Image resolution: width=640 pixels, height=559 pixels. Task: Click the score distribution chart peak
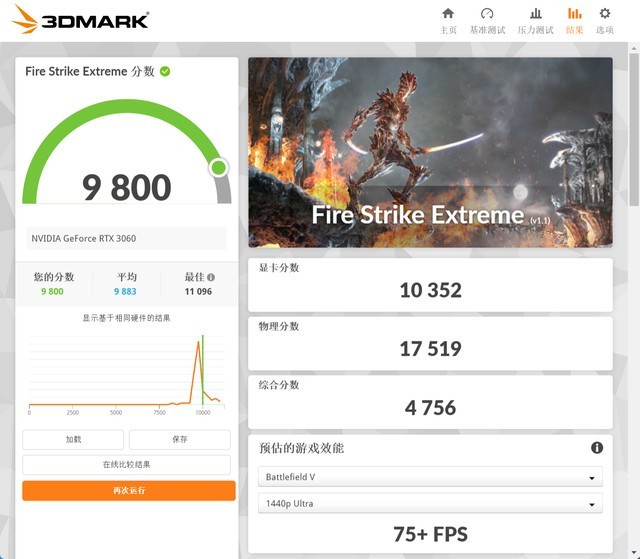(x=198, y=343)
